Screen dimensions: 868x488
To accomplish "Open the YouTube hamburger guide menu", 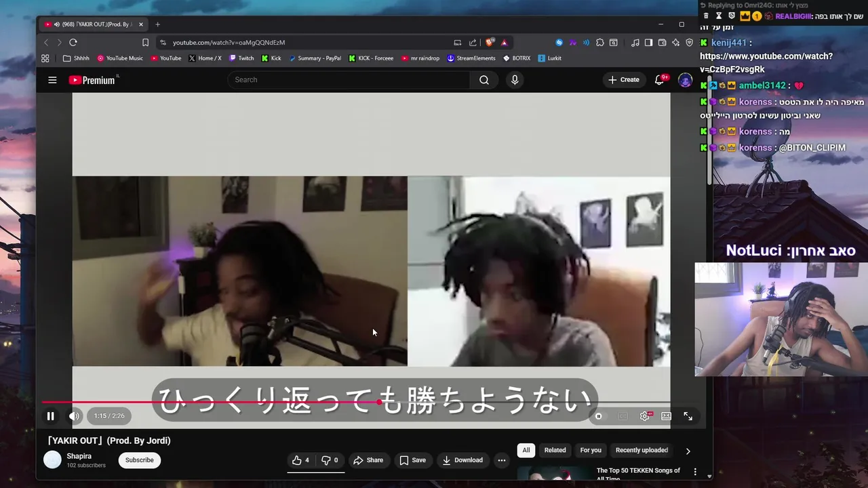I will 52,80.
